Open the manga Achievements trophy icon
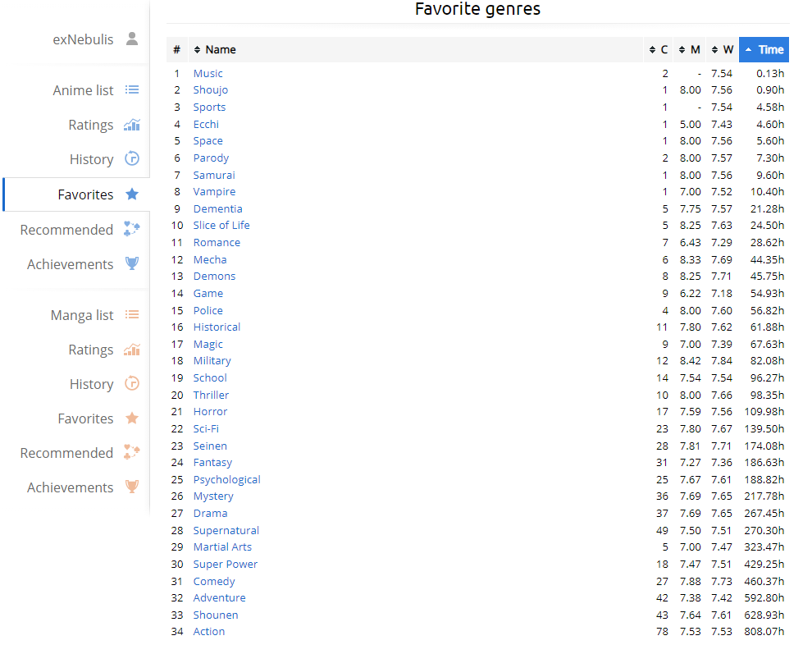Screen dimensions: 812x654 click(132, 487)
